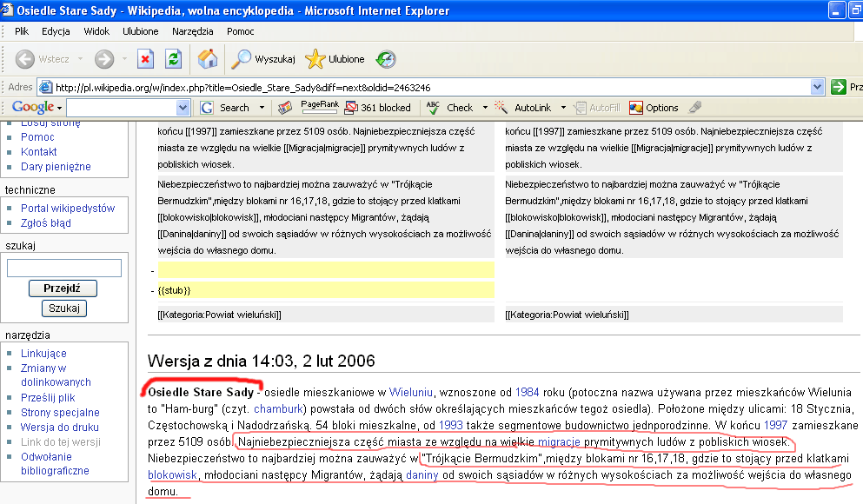This screenshot has height=504, width=863.
Task: Click AutoLink wand button
Action: click(523, 108)
